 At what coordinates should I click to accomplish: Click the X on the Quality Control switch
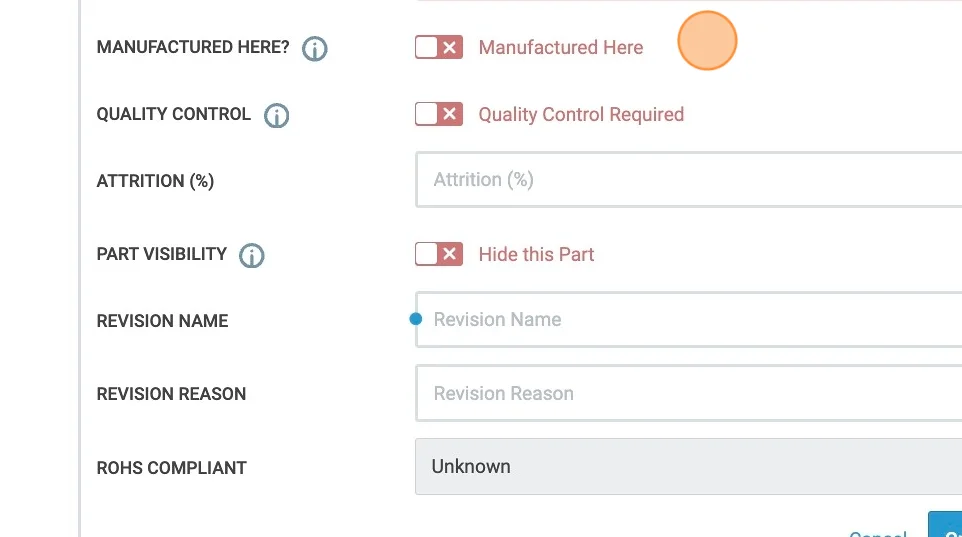tap(450, 114)
